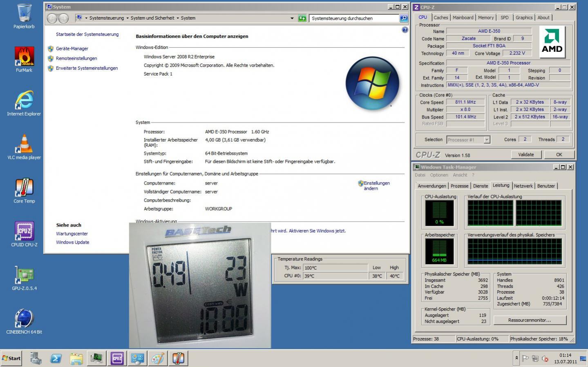
Task: Open Internet Explorer desktop shortcut
Action: (x=24, y=103)
